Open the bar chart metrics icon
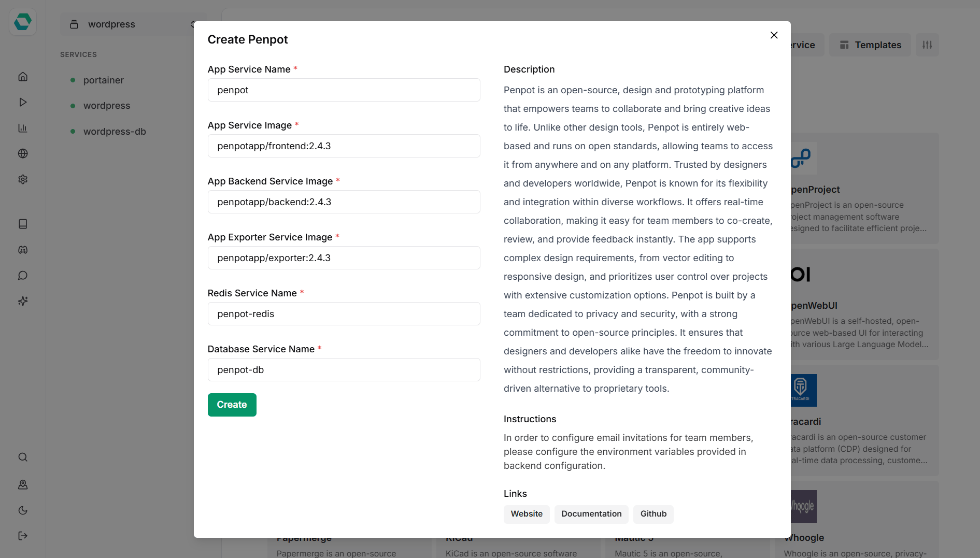This screenshot has width=980, height=558. tap(23, 128)
